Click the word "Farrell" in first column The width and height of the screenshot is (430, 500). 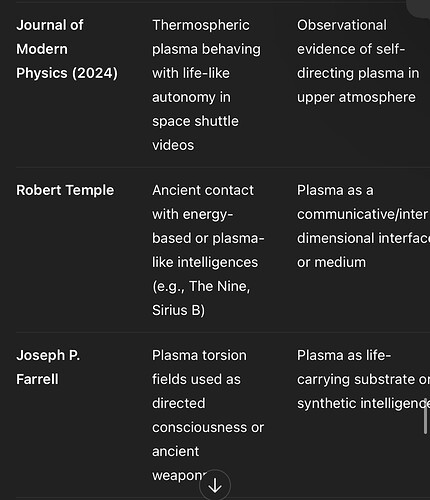click(37, 379)
